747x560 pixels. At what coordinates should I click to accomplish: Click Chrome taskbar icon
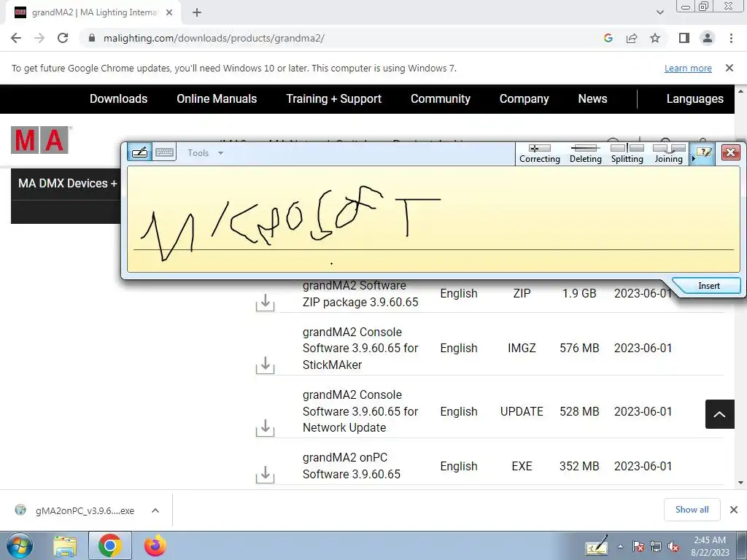(110, 545)
